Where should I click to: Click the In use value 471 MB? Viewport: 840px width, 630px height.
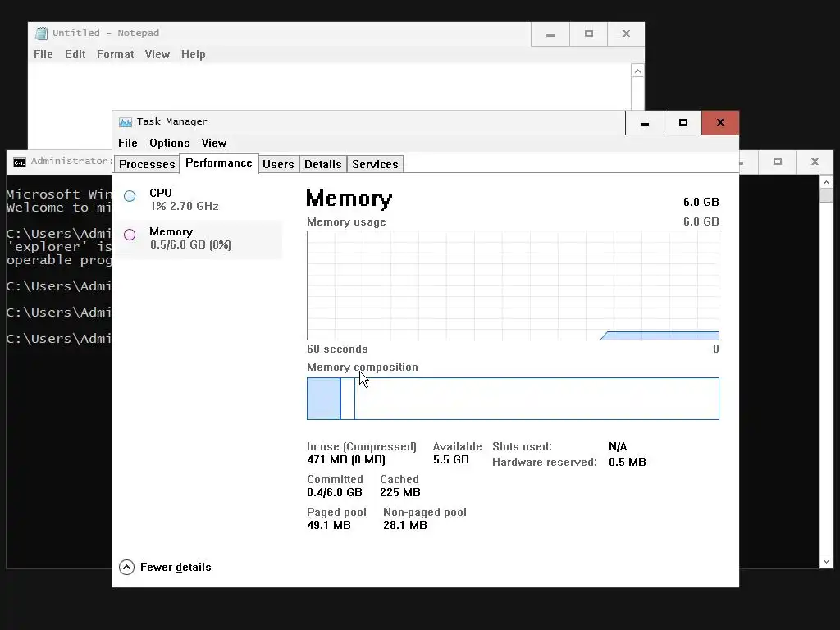[346, 459]
